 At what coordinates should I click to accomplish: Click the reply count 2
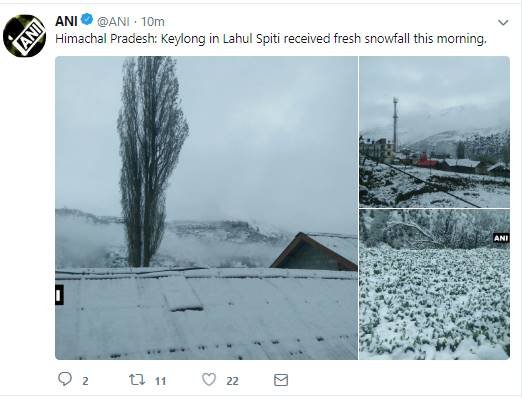click(x=85, y=381)
